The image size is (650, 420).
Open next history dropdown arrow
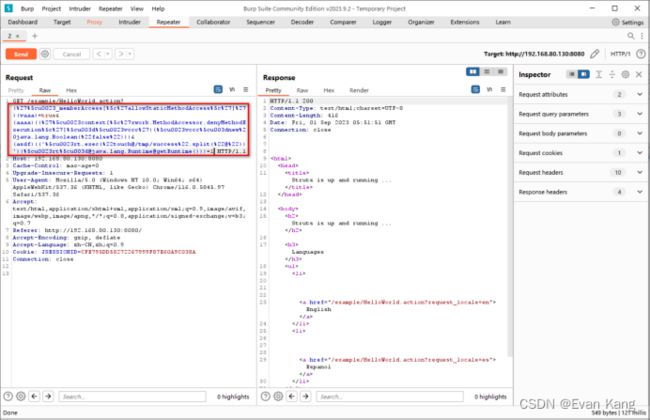(x=130, y=54)
